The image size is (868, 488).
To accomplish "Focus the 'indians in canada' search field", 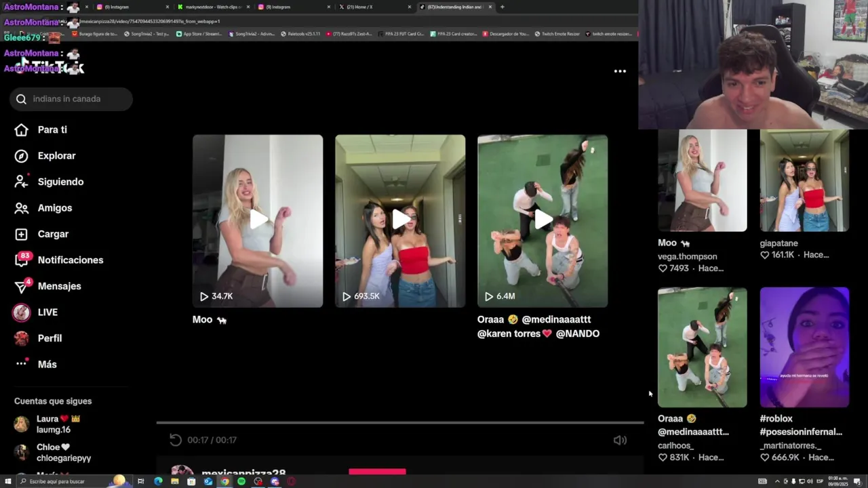I will click(71, 99).
